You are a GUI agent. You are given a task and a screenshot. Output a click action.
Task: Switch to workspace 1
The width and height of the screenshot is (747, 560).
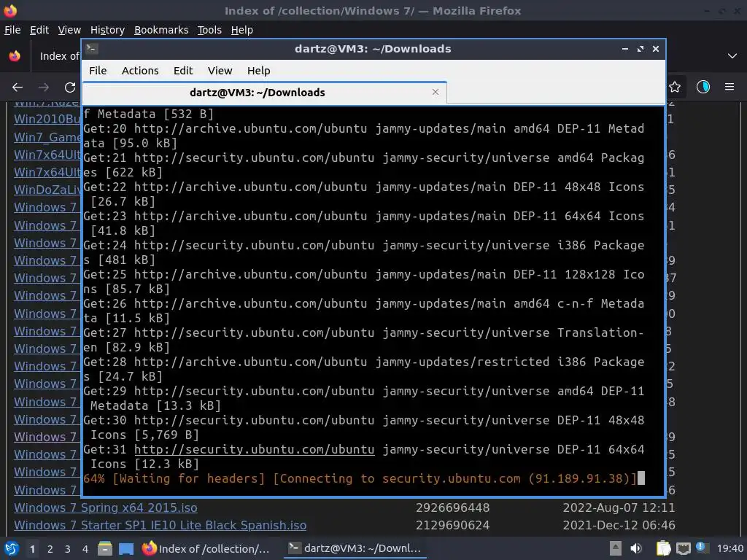(x=32, y=549)
